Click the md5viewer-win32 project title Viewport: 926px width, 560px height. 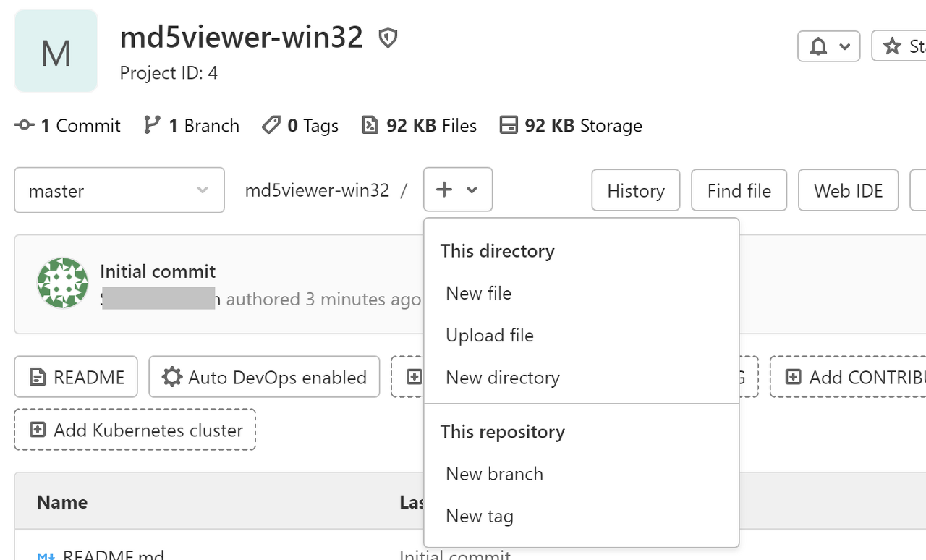point(242,37)
